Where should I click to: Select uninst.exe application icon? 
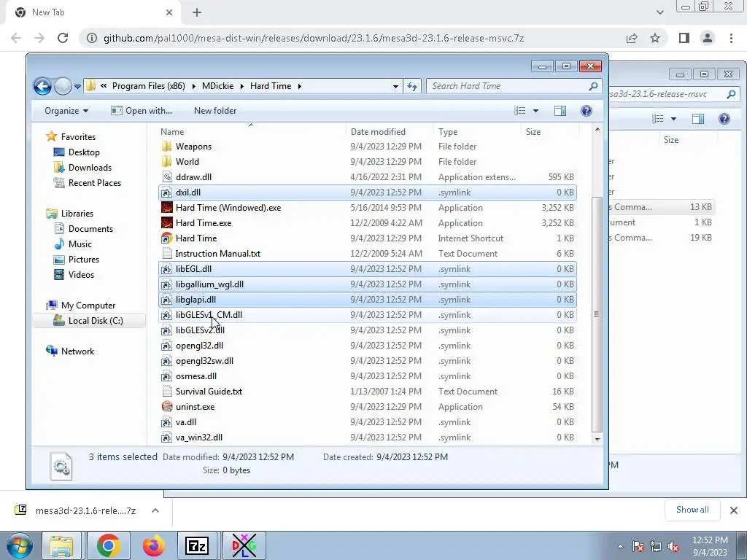pyautogui.click(x=167, y=407)
